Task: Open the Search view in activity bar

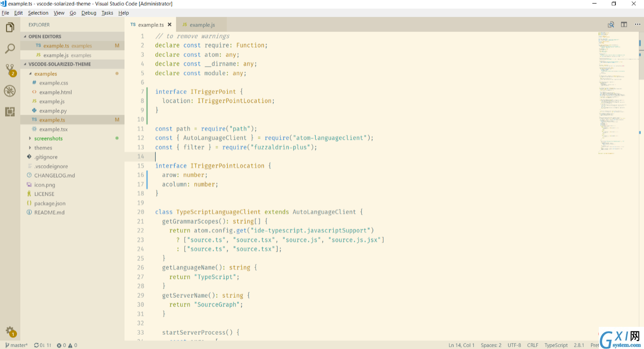Action: [10, 48]
